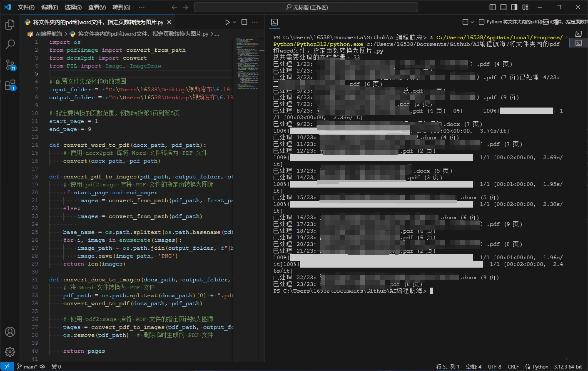The width and height of the screenshot is (588, 371).
Task: Expand breadcrumb ellipsis after file name
Action: [217, 34]
